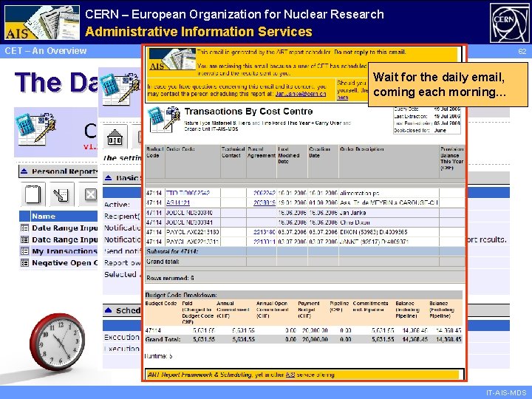Viewport: 532px width, 399px height.
Task: Click the 'Grand Total:' breakdown row label
Action: click(x=163, y=339)
